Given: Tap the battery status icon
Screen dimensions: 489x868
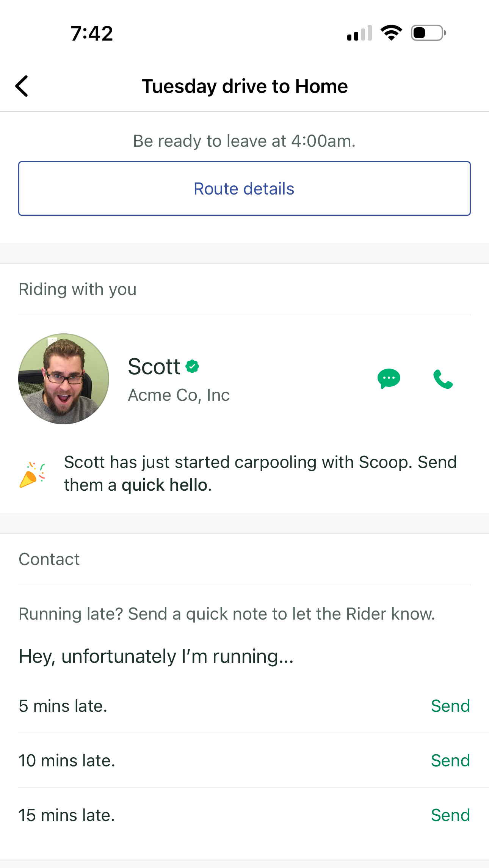Looking at the screenshot, I should click(428, 33).
